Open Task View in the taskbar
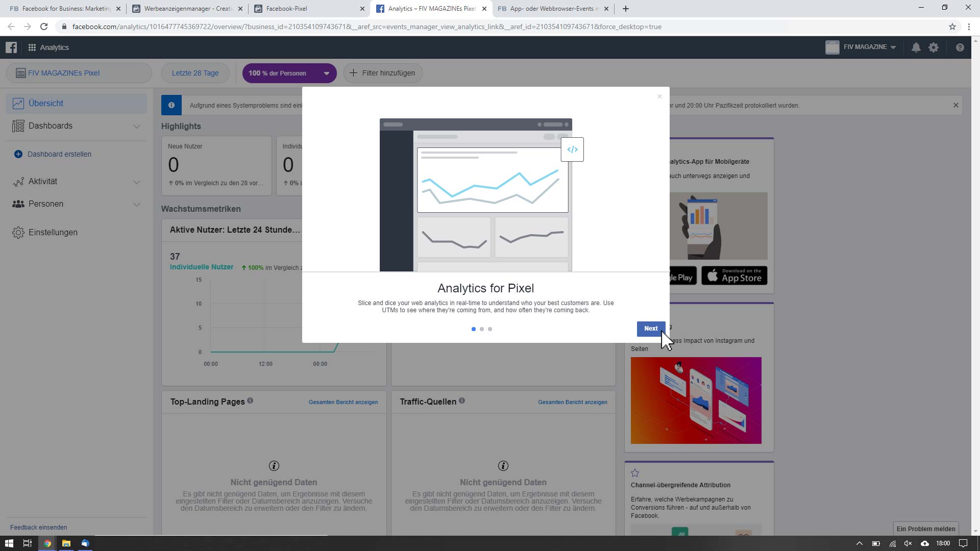Viewport: 980px width, 551px height. coord(28,543)
